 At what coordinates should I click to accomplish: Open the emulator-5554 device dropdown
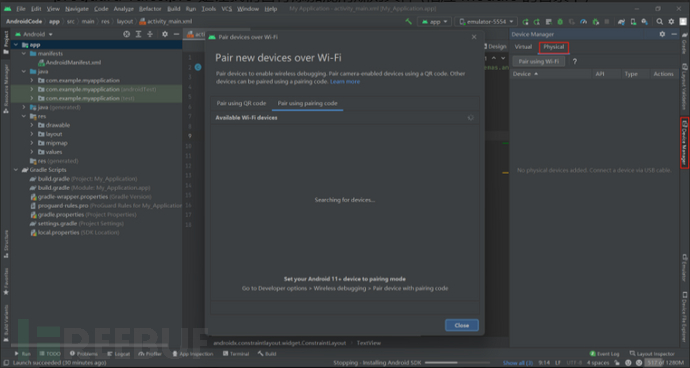[486, 22]
